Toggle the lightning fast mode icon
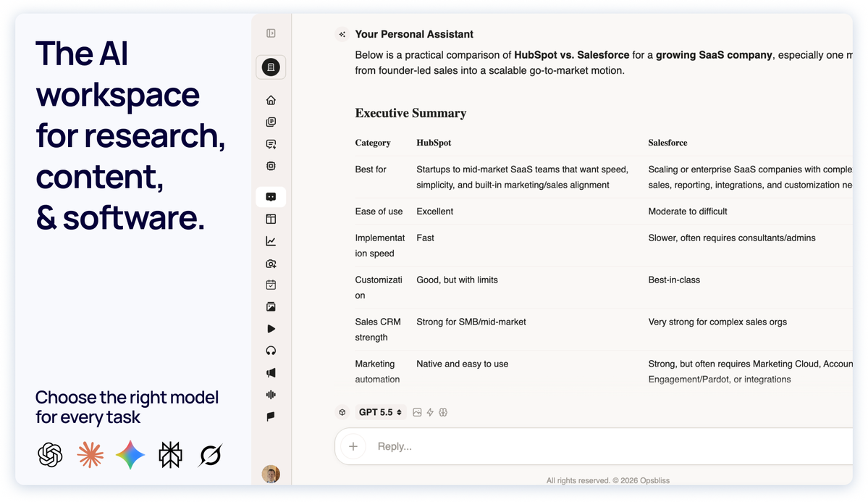Screen dimensions: 868x502 430,412
